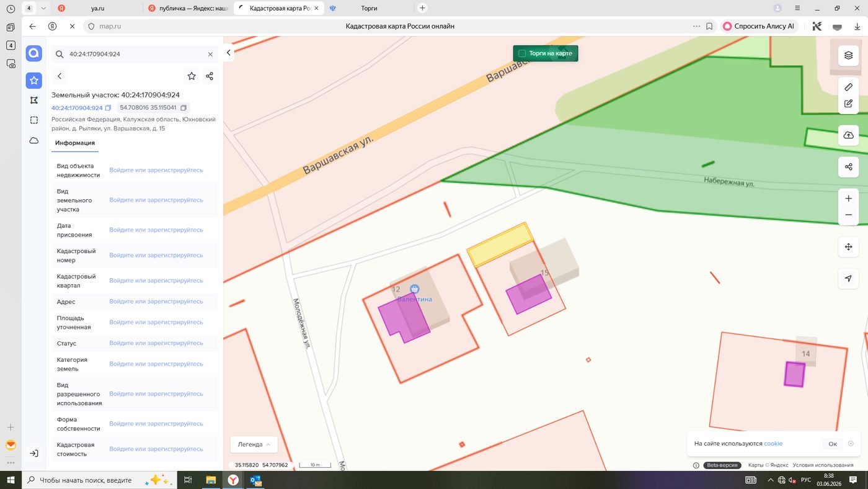This screenshot has width=868, height=489.
Task: Copy the cadastral number 40:24:170904:924
Action: 108,108
